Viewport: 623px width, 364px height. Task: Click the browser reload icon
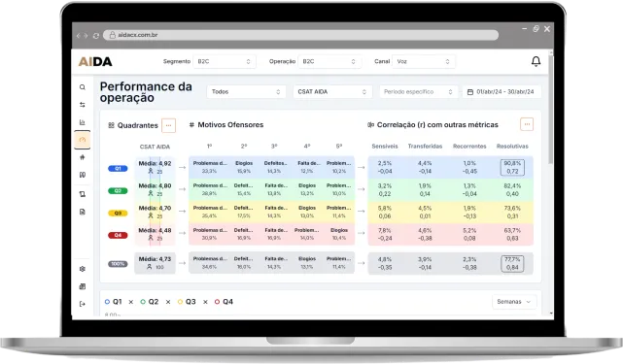[x=96, y=35]
